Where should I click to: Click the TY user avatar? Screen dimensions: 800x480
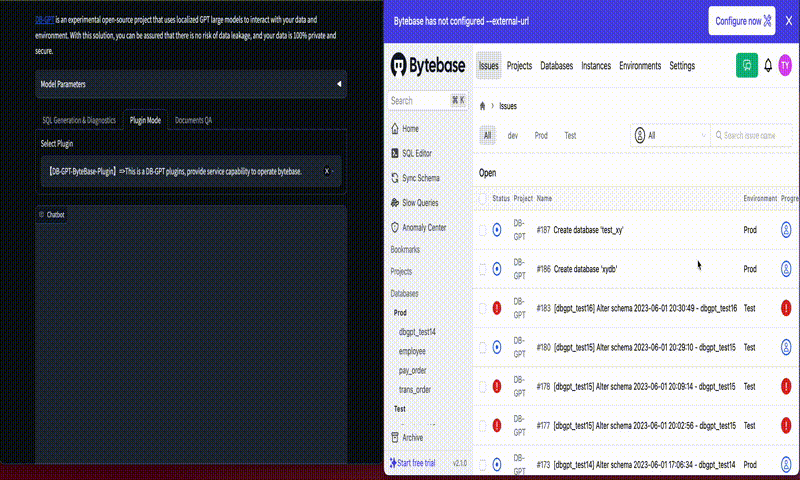[x=786, y=66]
